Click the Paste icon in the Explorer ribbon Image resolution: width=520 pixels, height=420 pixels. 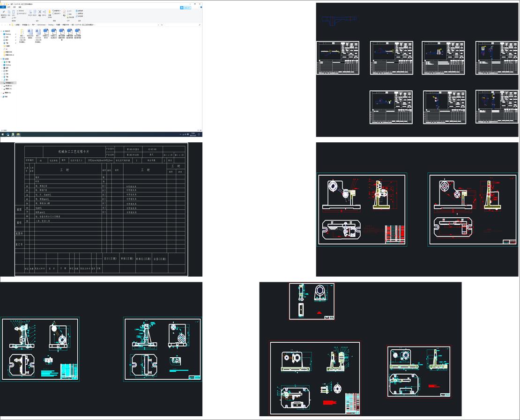pos(13,13)
